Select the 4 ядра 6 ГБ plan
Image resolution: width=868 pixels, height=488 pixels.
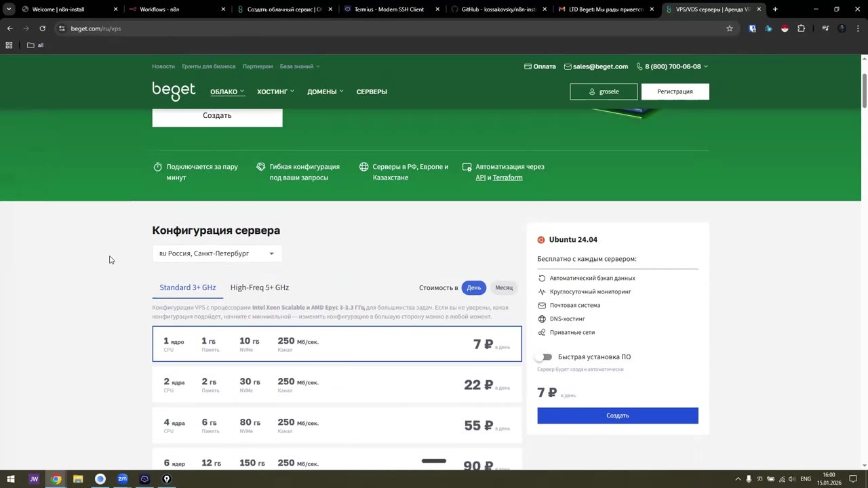(x=337, y=425)
